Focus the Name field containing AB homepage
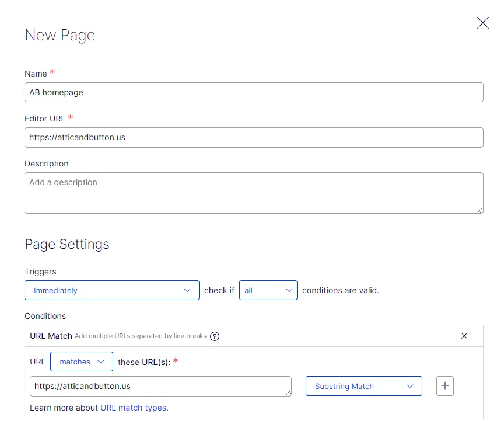This screenshot has height=424, width=504. (x=254, y=92)
